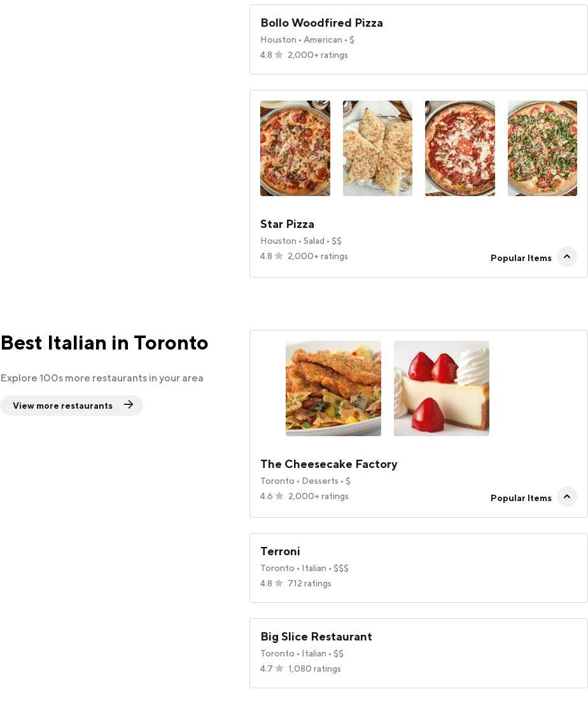Click the star rating icon for Terroni

pyautogui.click(x=279, y=583)
